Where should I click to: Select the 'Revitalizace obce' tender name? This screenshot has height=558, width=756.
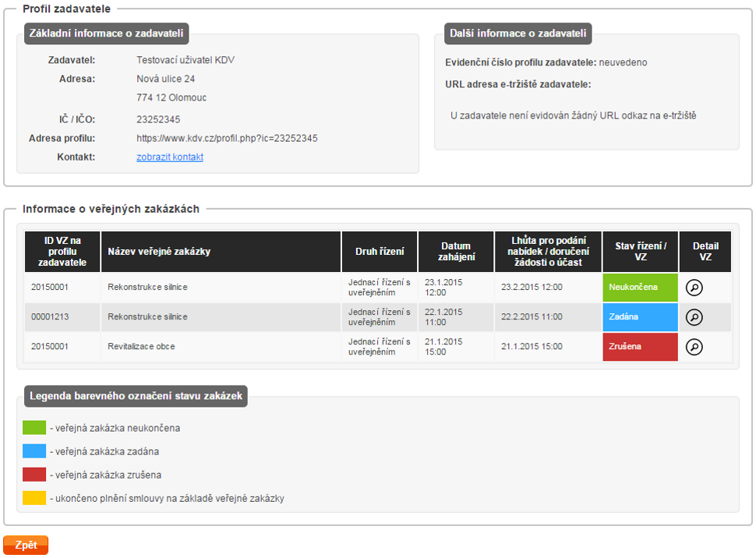click(141, 346)
